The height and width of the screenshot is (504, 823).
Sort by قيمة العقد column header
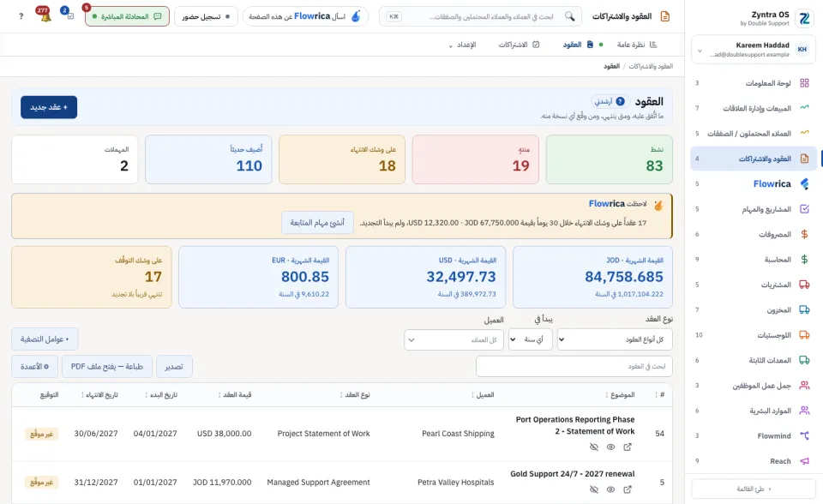[235, 395]
